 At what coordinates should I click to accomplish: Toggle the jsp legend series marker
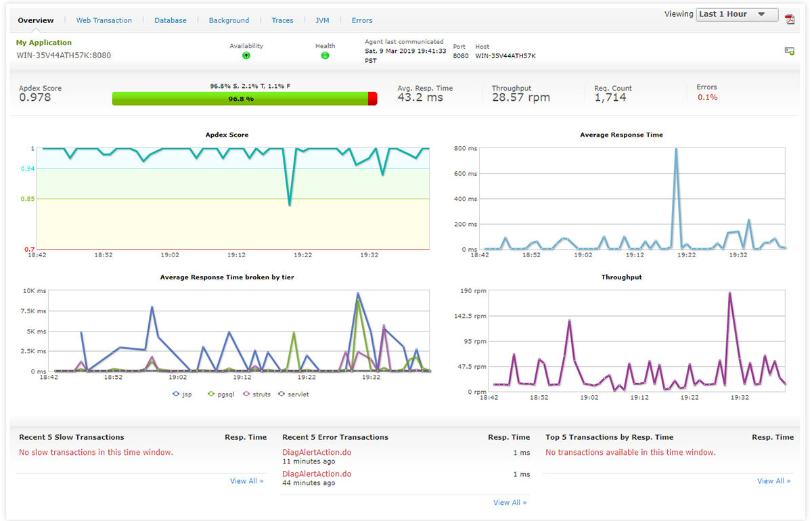pyautogui.click(x=177, y=394)
